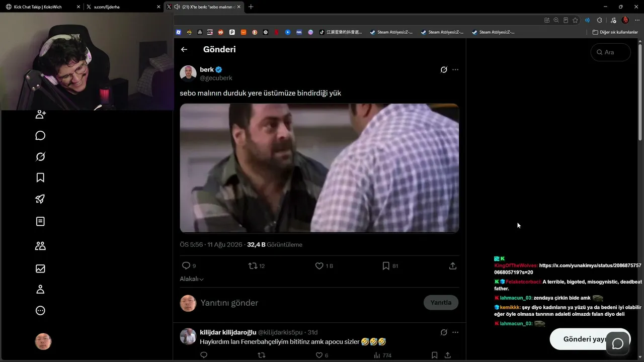
Task: Open More circle icon in X sidebar
Action: click(41, 311)
